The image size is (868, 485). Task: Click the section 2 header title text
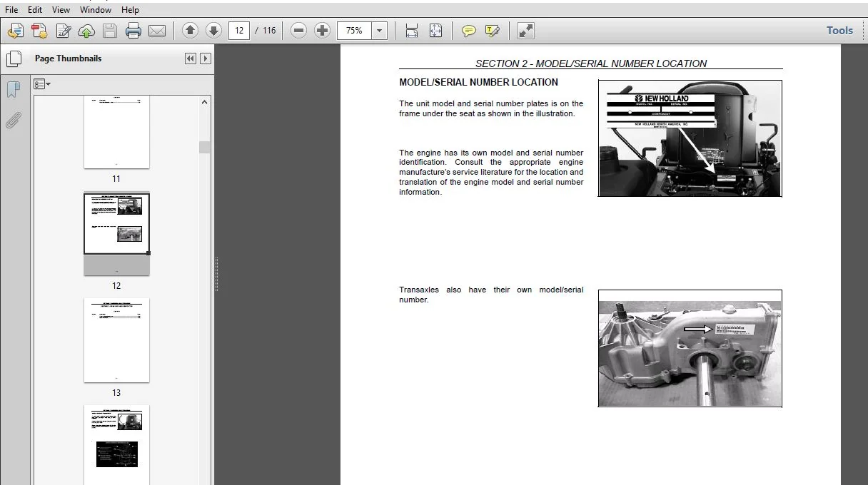pos(591,63)
